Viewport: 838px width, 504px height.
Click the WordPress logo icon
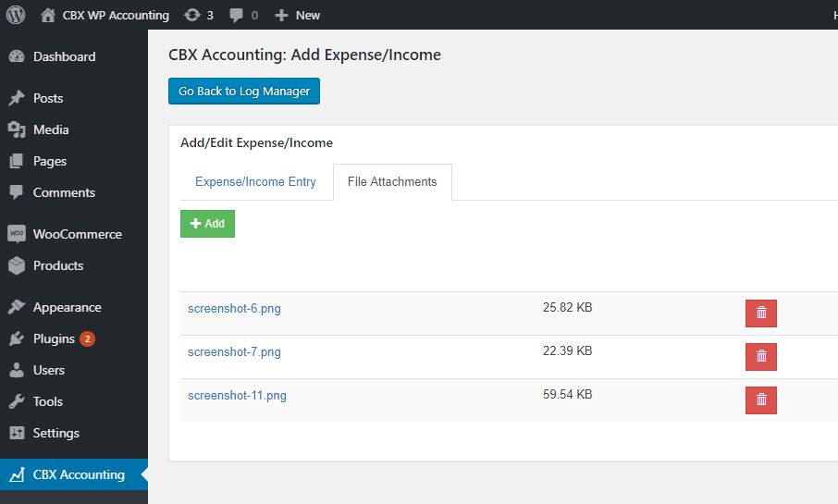tap(16, 15)
